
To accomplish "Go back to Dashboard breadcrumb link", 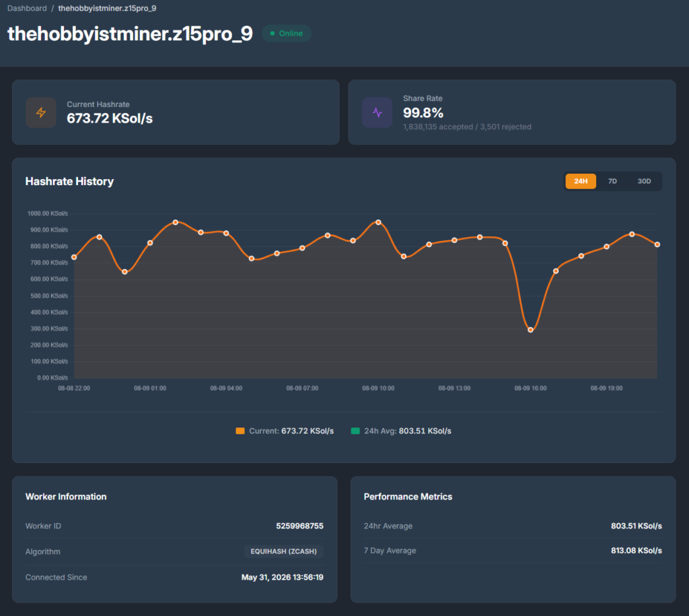I will [x=27, y=8].
